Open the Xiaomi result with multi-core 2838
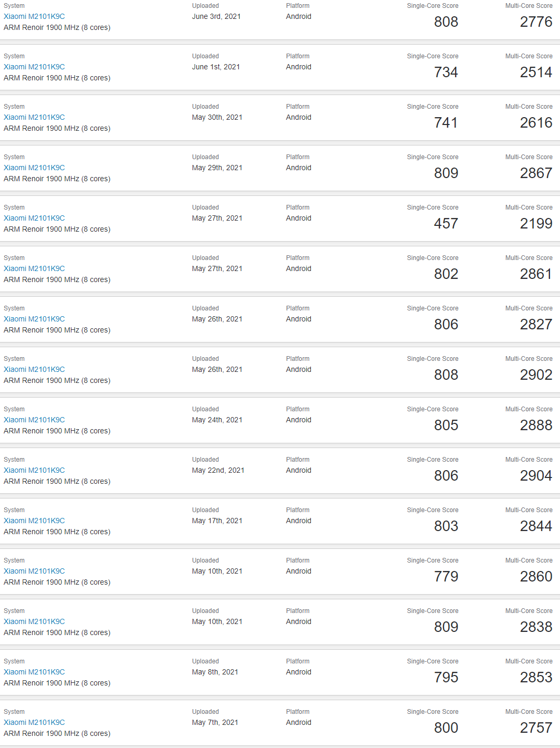Viewport: 560px width, 748px height. tap(34, 621)
